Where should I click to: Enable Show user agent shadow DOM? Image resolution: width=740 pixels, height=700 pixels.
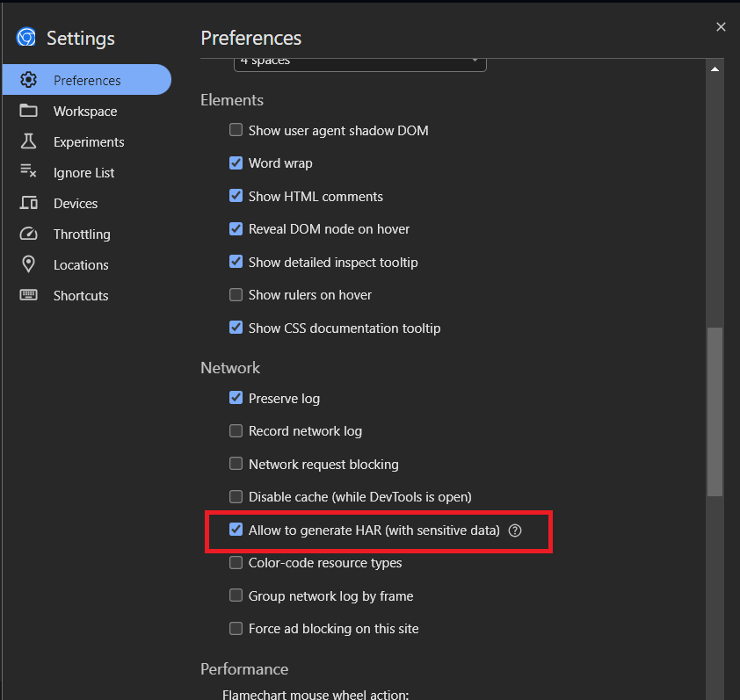[236, 129]
